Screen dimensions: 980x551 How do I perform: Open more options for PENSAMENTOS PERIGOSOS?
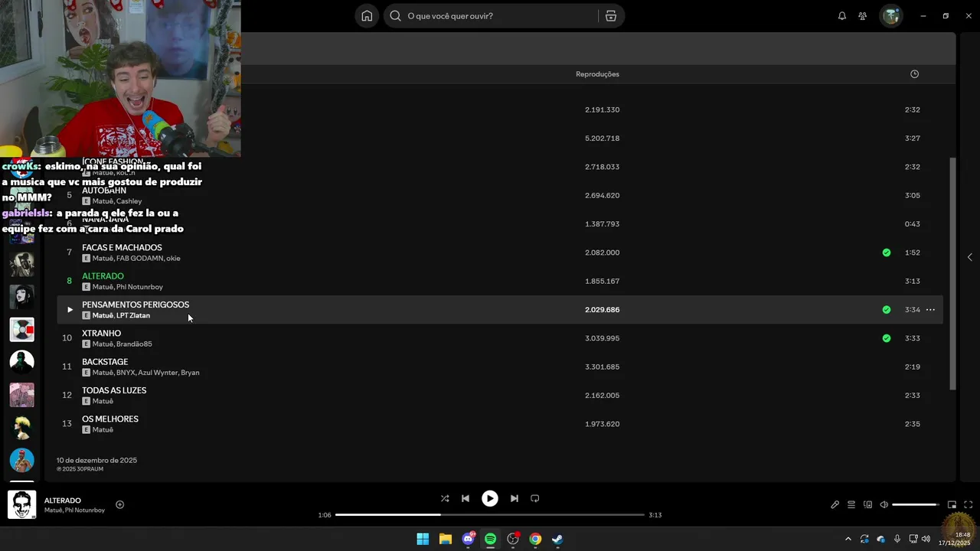tap(930, 310)
